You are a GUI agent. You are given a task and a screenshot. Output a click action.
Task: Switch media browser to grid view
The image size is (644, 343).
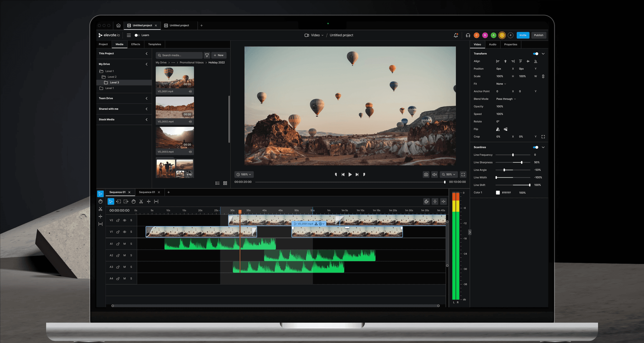pos(225,183)
